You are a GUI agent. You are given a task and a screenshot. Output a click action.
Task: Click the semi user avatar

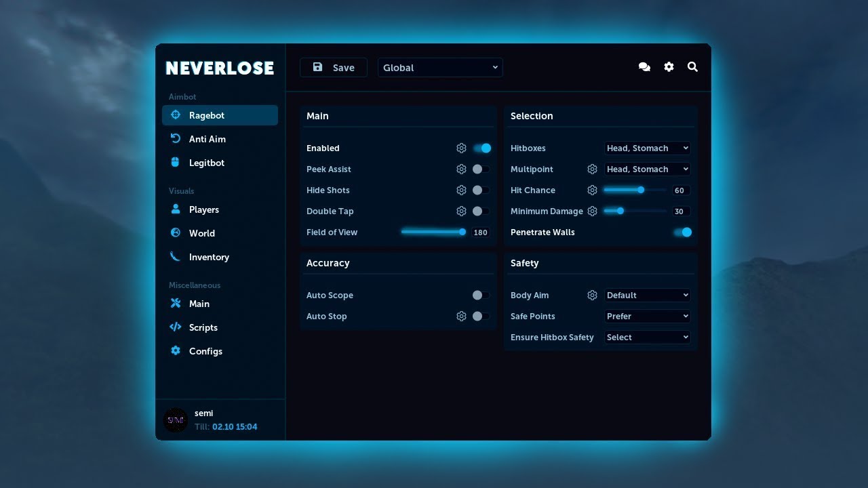(176, 420)
